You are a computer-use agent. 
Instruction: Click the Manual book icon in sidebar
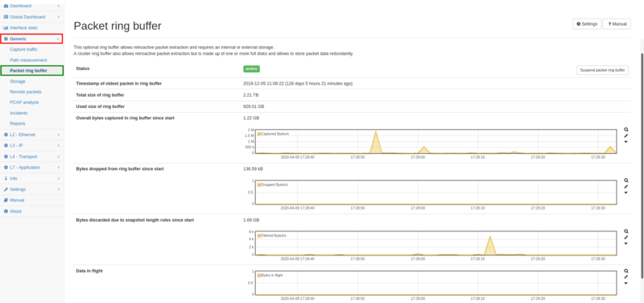click(6, 200)
